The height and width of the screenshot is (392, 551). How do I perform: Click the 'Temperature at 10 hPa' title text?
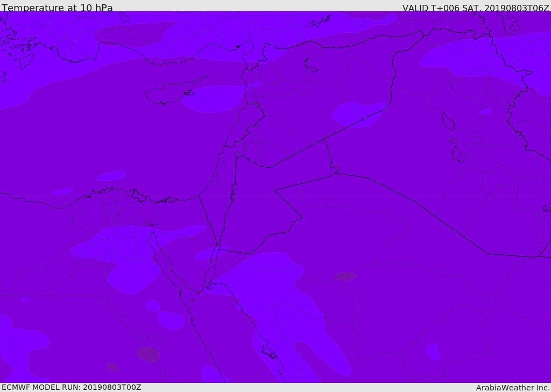(x=57, y=8)
